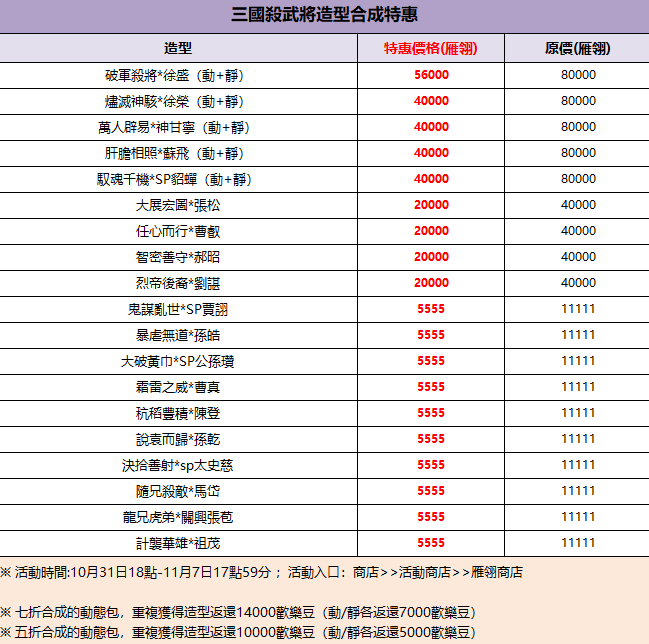Choose the 馭魂千機*SP貂蟬 skin entry
The height and width of the screenshot is (644, 649).
click(178, 179)
